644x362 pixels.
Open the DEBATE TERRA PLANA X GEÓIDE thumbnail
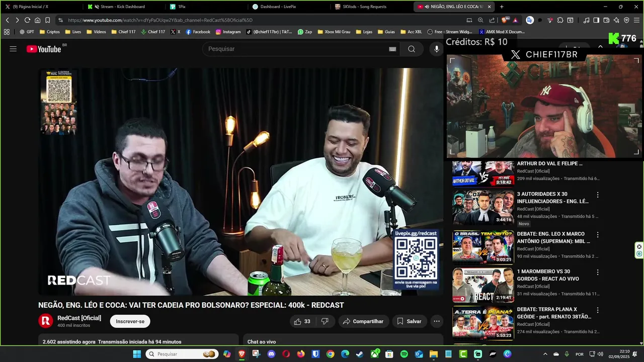click(x=483, y=323)
